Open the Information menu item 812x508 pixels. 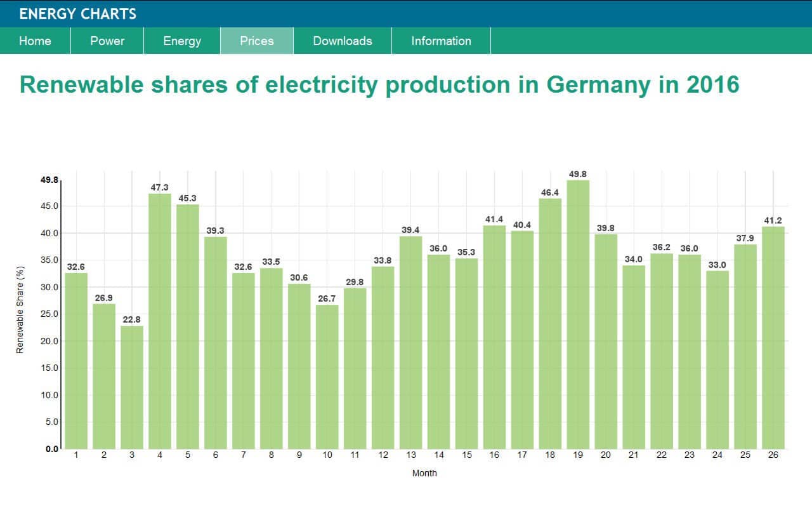coord(441,41)
